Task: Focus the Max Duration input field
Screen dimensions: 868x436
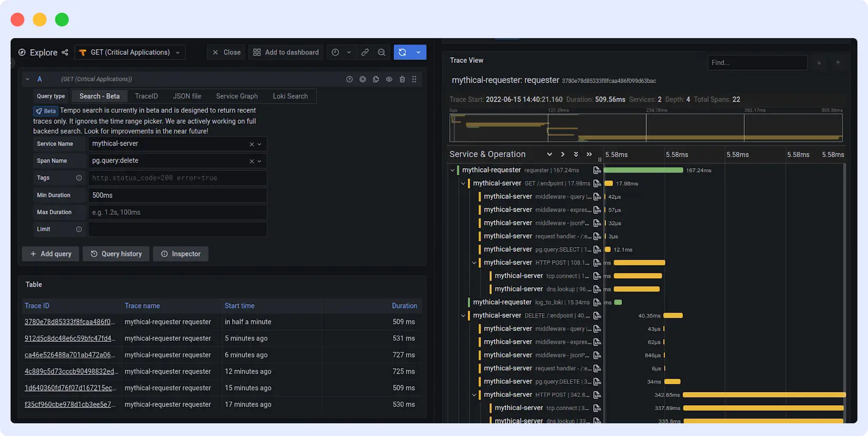Action: coord(177,212)
